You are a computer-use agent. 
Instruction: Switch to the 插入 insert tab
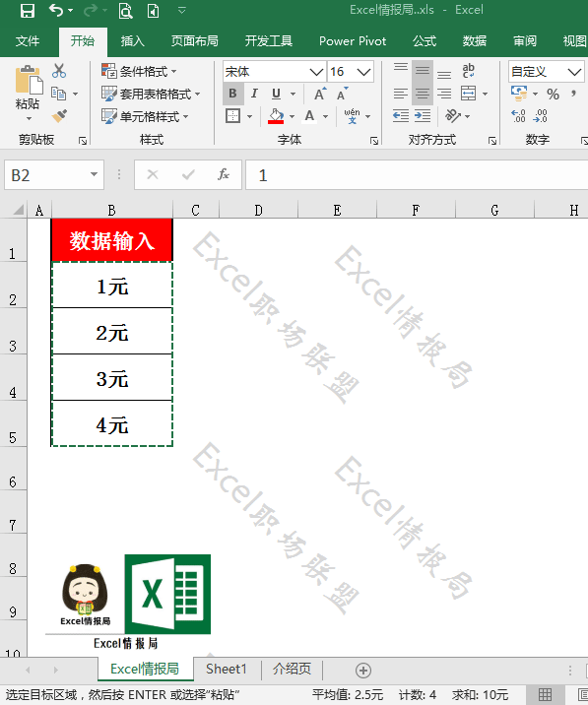point(132,41)
